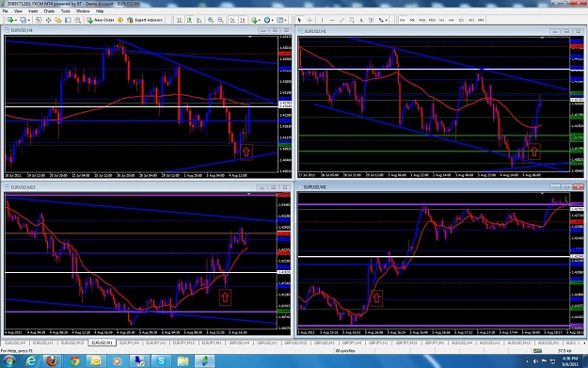This screenshot has height=368, width=588.
Task: Switch timeframe to M30
Action: (x=432, y=20)
